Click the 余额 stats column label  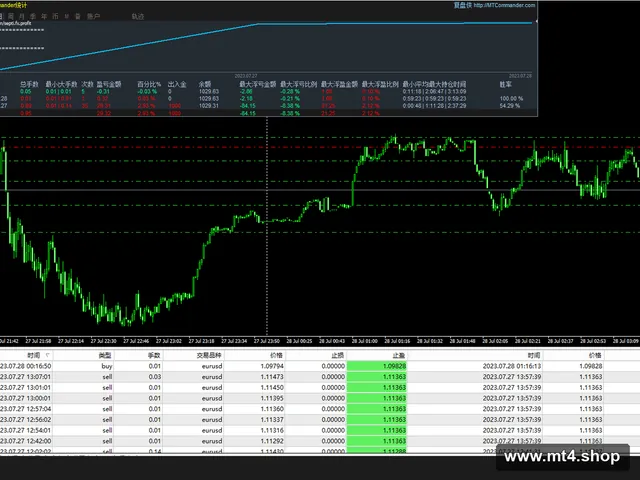coord(205,84)
